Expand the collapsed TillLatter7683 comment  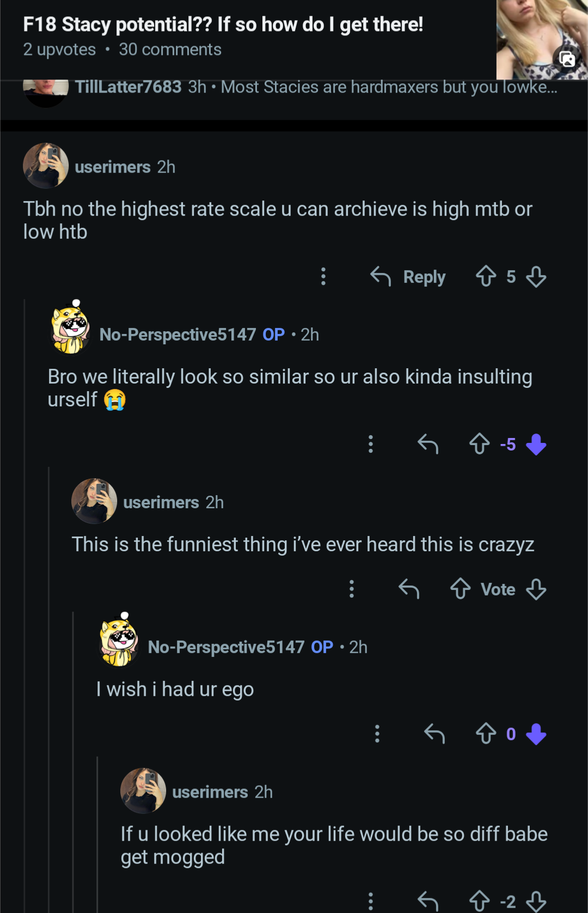tap(316, 87)
